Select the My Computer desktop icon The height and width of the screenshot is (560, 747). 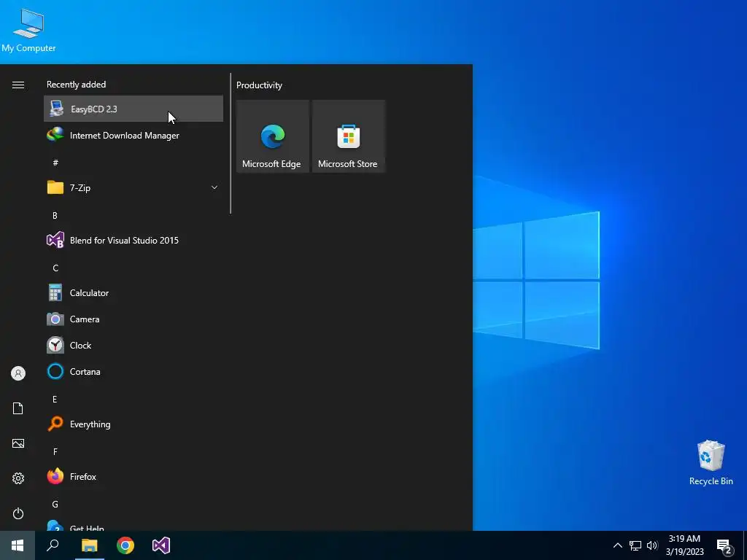28,30
